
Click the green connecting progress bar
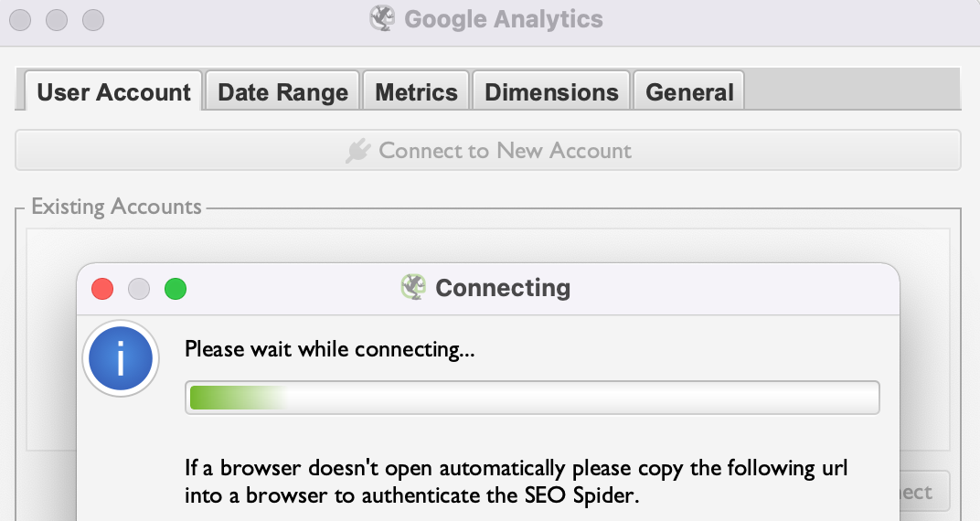coord(532,398)
